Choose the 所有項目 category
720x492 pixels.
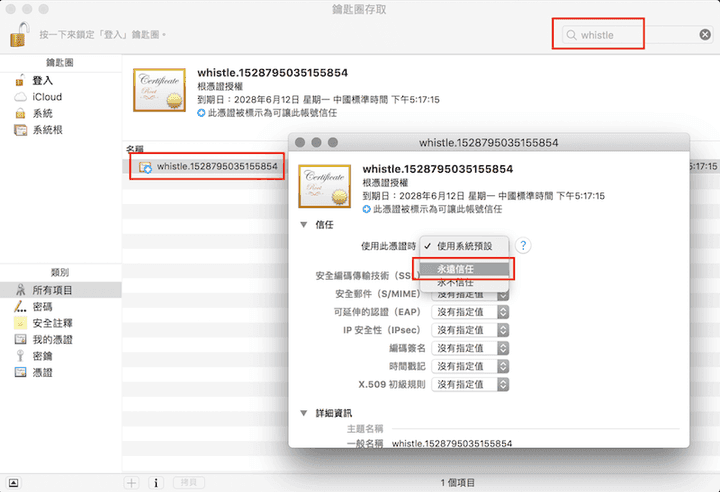61,290
